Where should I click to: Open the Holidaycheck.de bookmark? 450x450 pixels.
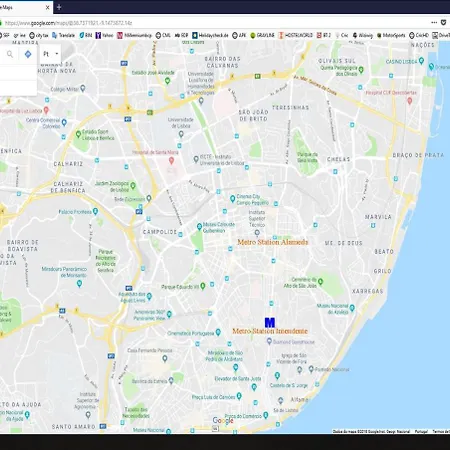click(210, 35)
